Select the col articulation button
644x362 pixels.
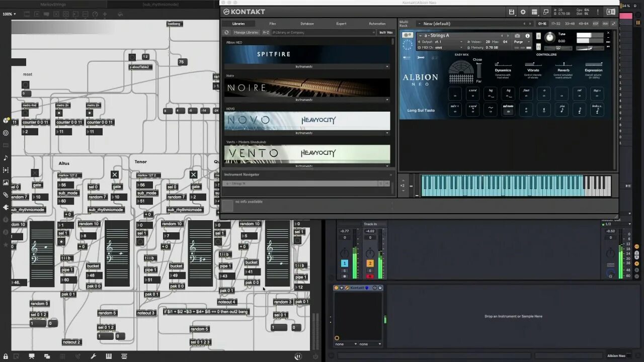(x=579, y=93)
